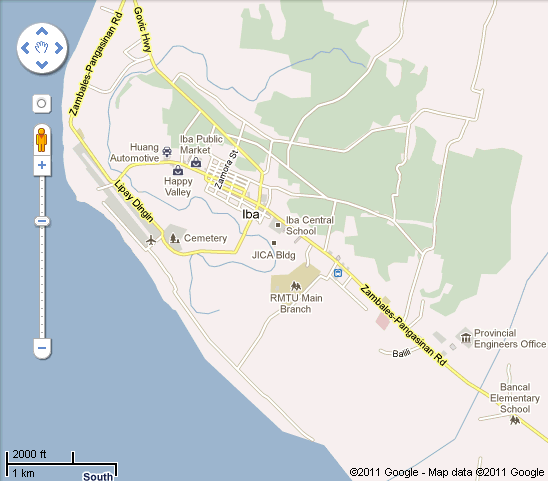Click the Iba Public Market shopping bag icon
548x481 pixels.
(196, 162)
